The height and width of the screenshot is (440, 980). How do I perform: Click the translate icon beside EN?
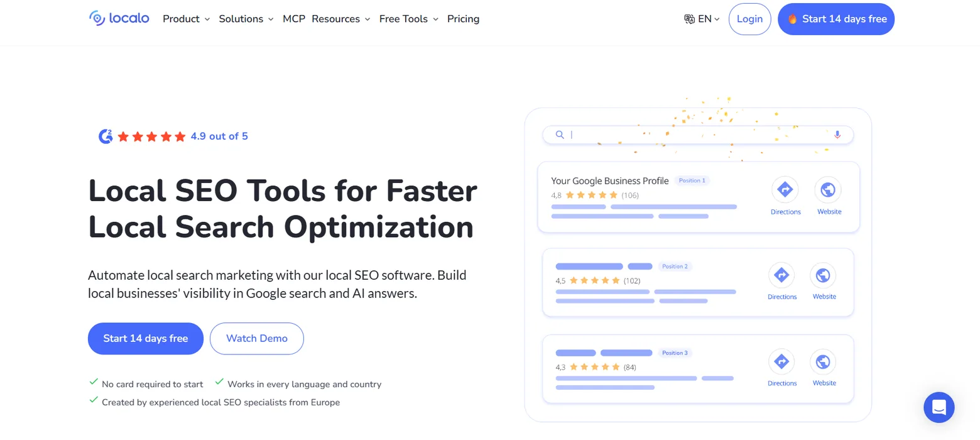point(689,19)
